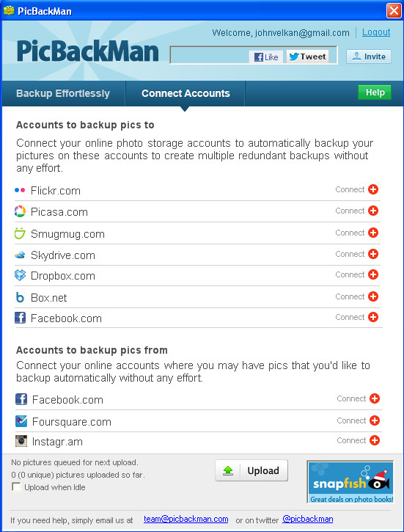Click the red plus icon for Box.net
Viewport: 404px width, 532px height.
tap(373, 296)
